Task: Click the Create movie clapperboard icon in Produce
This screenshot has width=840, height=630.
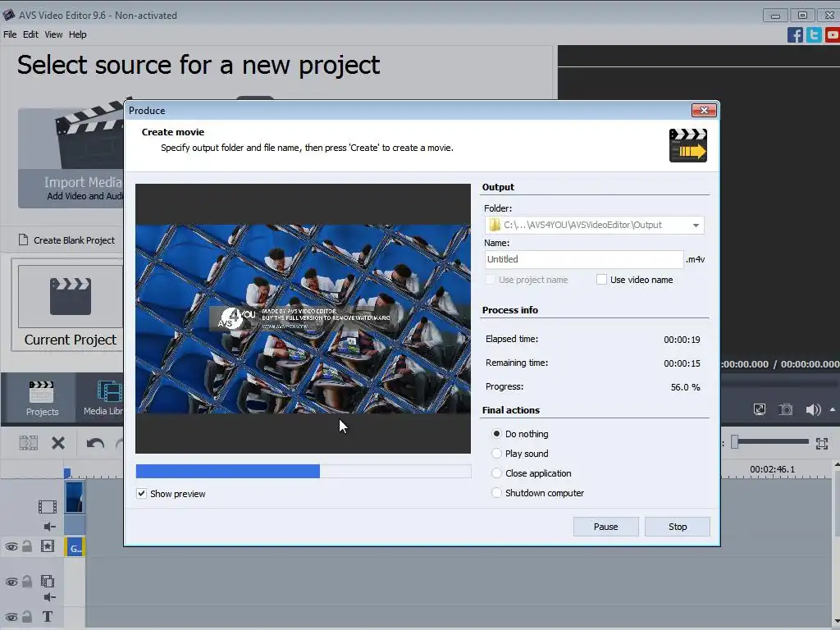Action: click(x=688, y=144)
